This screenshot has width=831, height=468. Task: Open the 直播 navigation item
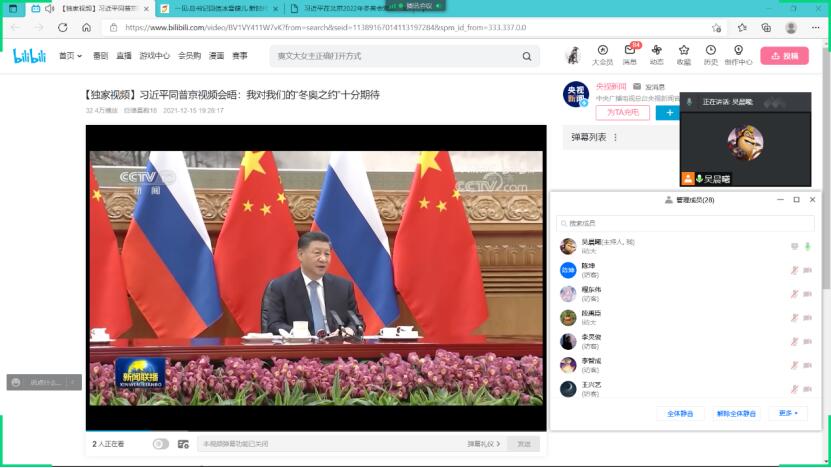[x=124, y=56]
